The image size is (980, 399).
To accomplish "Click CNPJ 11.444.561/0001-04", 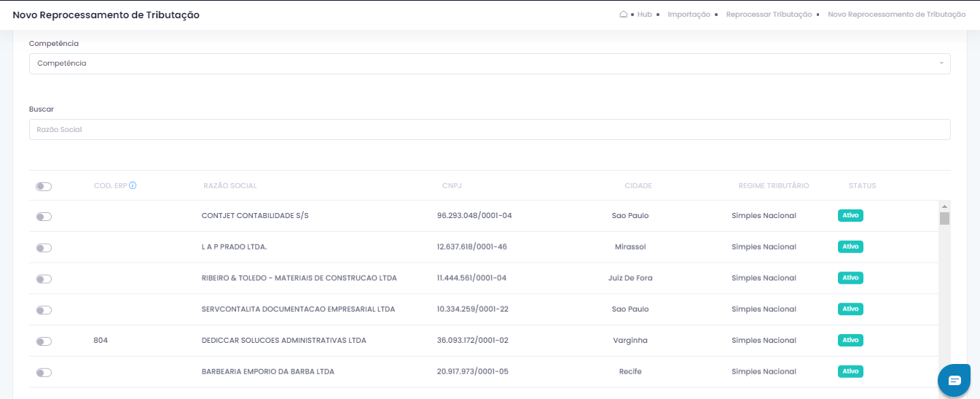I will 471,278.
